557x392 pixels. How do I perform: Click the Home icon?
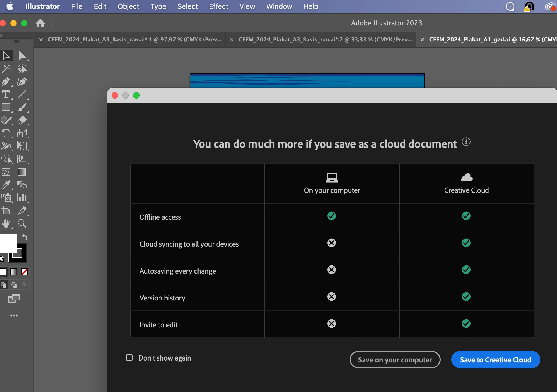pyautogui.click(x=40, y=23)
